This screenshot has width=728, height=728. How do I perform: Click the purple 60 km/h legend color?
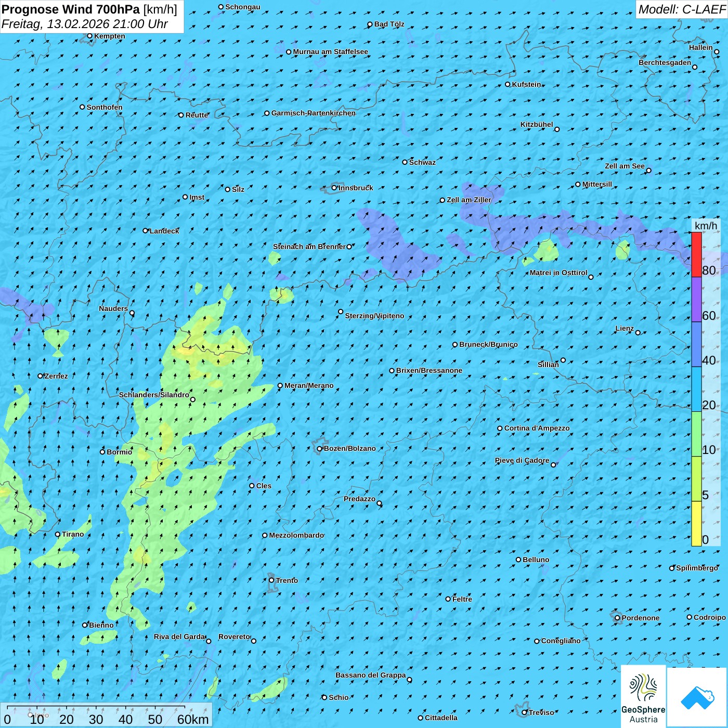coord(696,300)
